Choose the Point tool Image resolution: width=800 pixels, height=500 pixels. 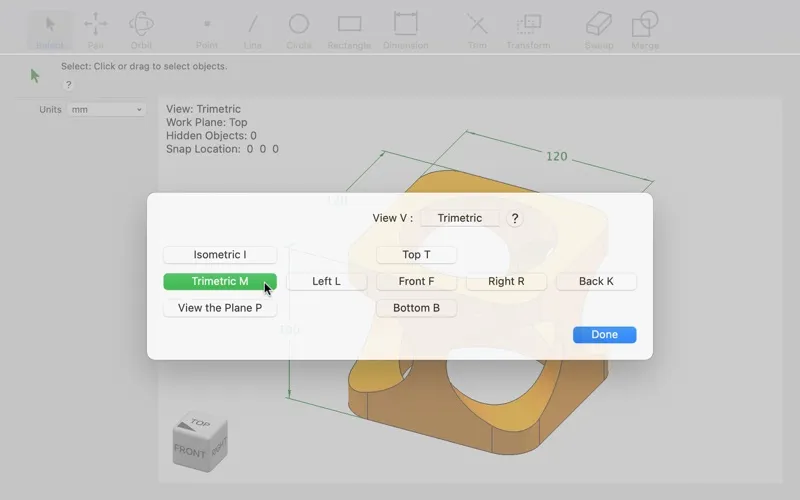click(207, 32)
